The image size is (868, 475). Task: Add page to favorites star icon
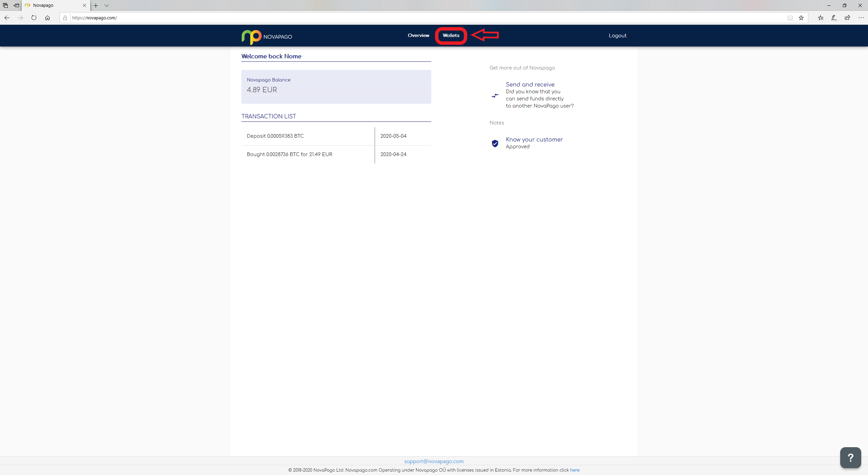pyautogui.click(x=801, y=18)
